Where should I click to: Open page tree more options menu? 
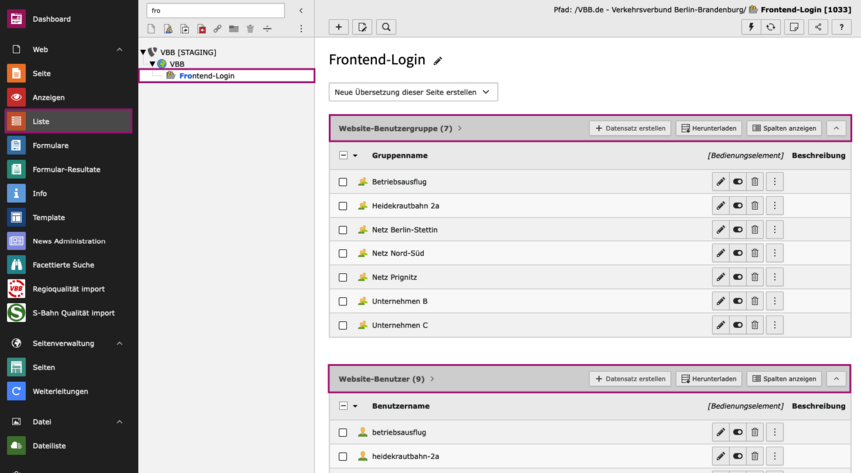point(301,29)
